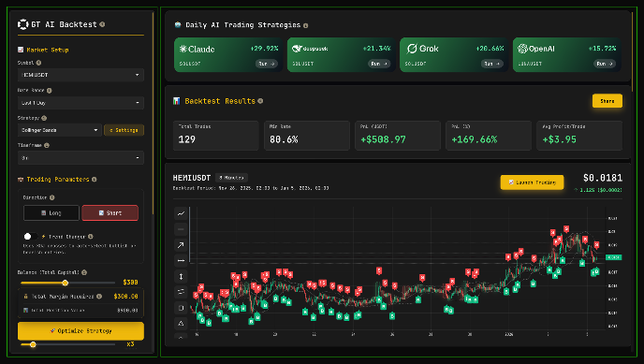
Task: Run the OpenAI trading strategy
Action: tap(605, 64)
